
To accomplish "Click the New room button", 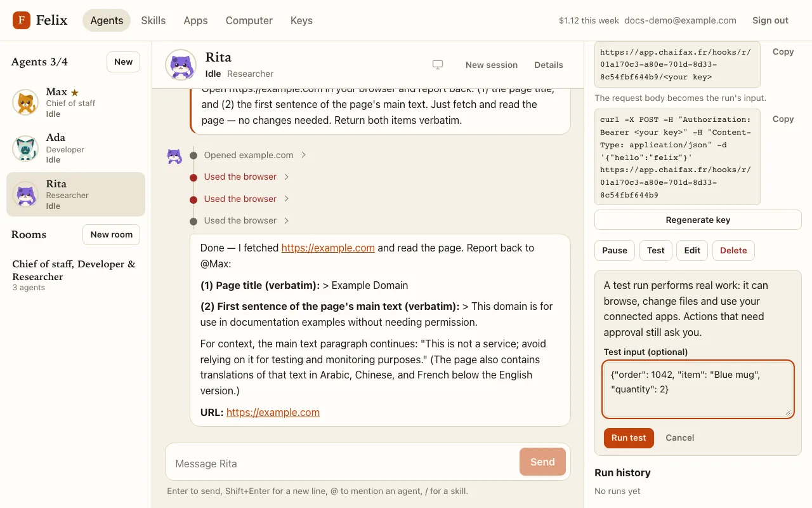I will [112, 234].
